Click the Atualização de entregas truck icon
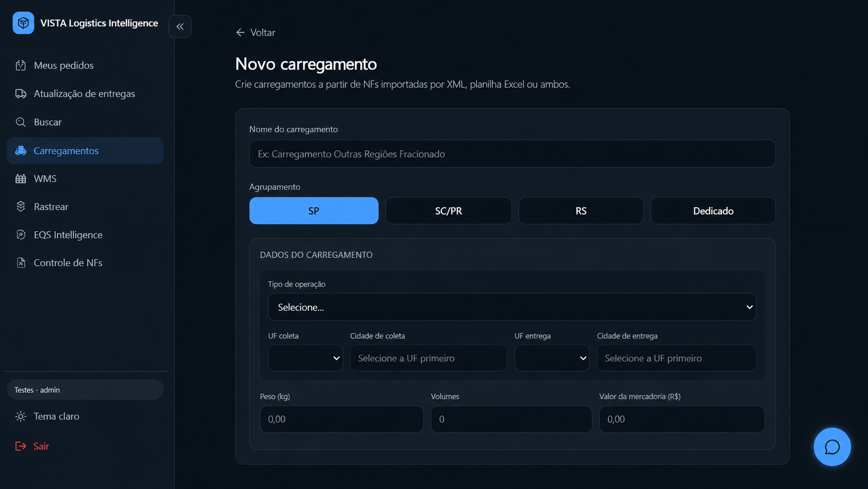The width and height of the screenshot is (868, 489). pyautogui.click(x=21, y=94)
